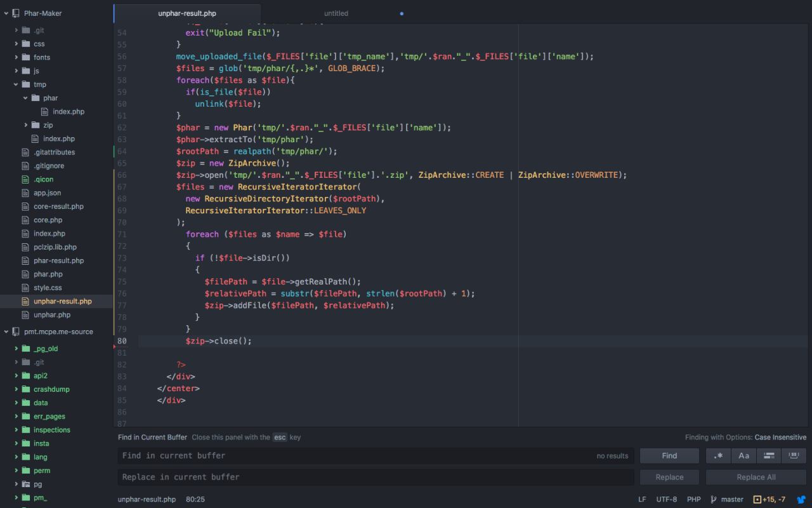
Task: Collapse the phar subfolder
Action: tap(26, 98)
